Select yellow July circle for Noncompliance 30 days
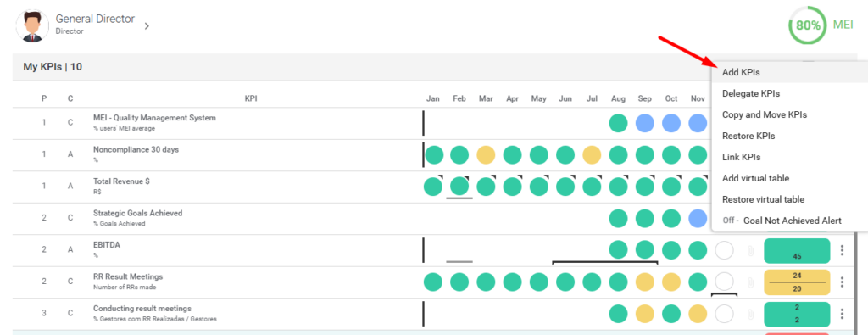 [x=592, y=154]
